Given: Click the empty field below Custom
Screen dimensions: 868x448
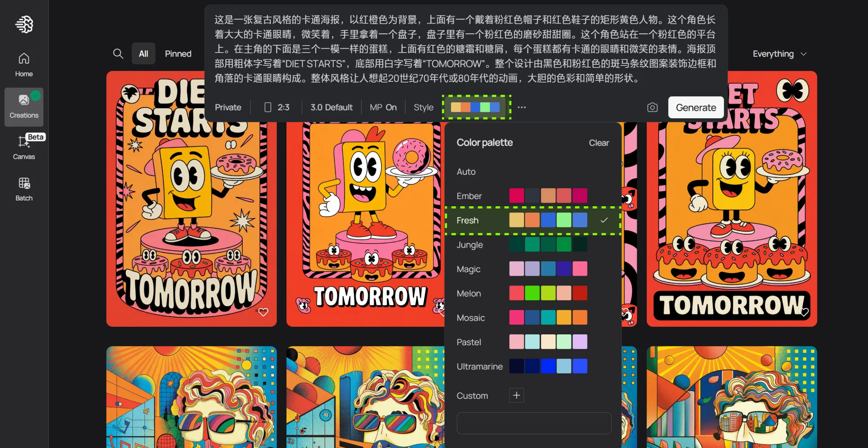Looking at the screenshot, I should point(534,423).
